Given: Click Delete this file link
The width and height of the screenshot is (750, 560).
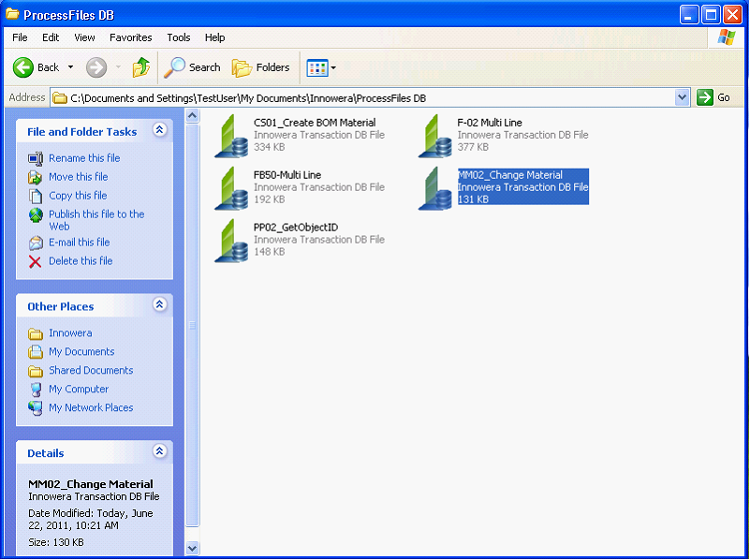Looking at the screenshot, I should coord(81,261).
